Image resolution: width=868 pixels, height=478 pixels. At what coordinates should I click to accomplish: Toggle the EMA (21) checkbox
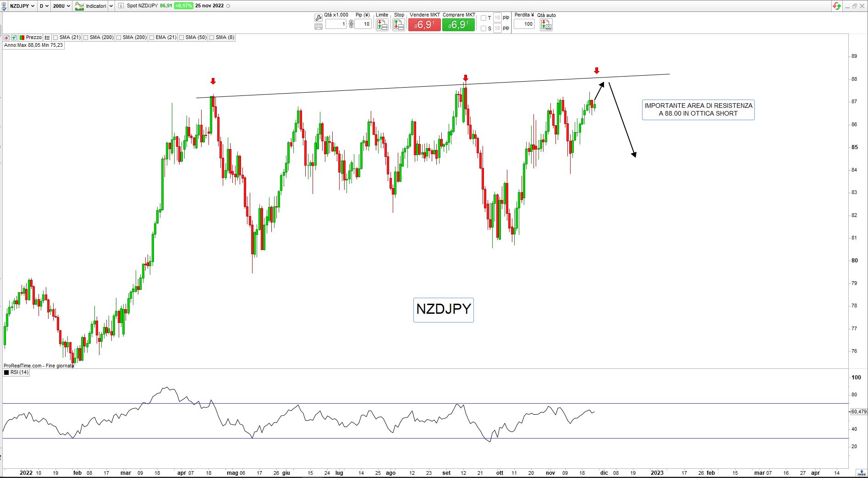152,38
